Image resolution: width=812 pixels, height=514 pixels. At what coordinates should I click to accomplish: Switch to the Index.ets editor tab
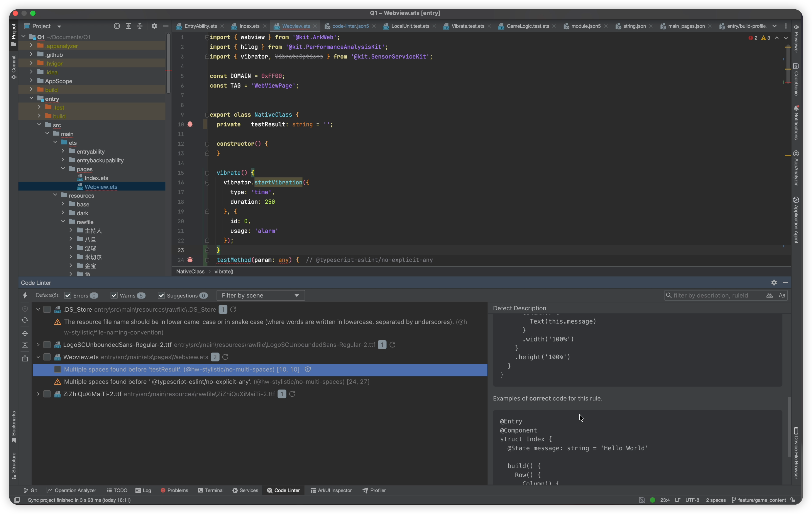click(249, 26)
